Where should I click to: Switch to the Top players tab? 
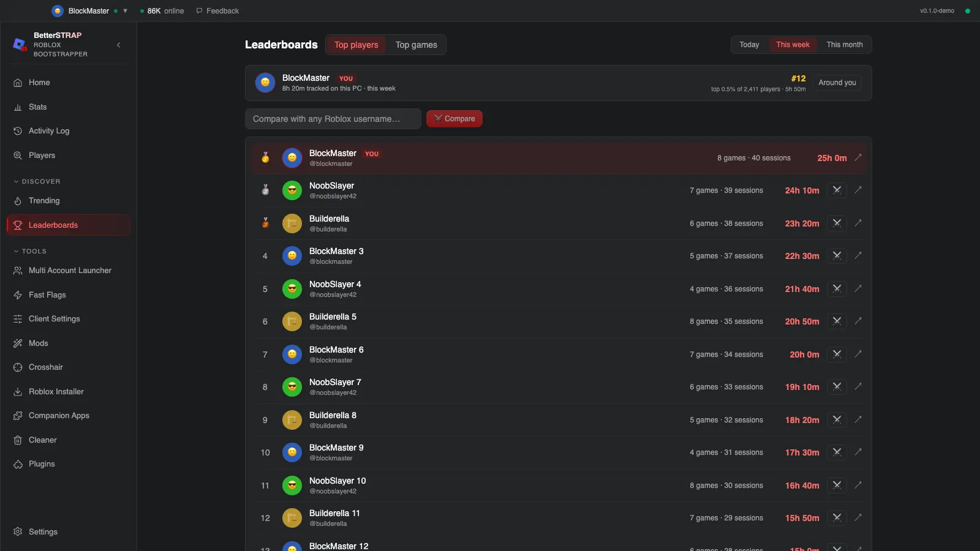[x=356, y=45]
